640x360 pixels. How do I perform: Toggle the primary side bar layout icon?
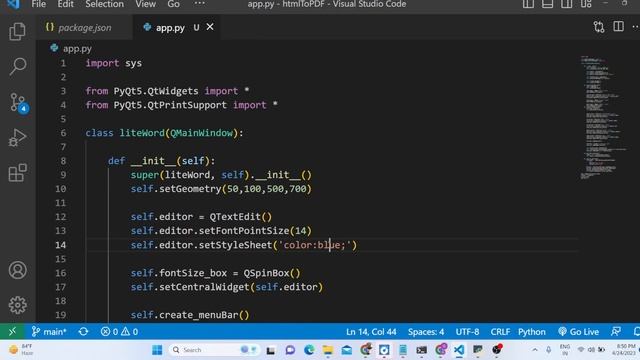click(x=528, y=4)
